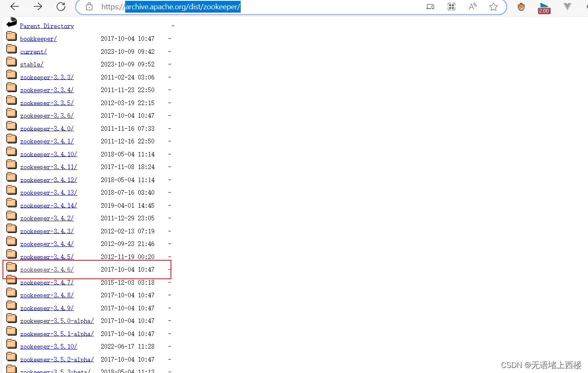Viewport: 588px width, 373px height.
Task: Click the site lock icon in address bar
Action: 89,7
